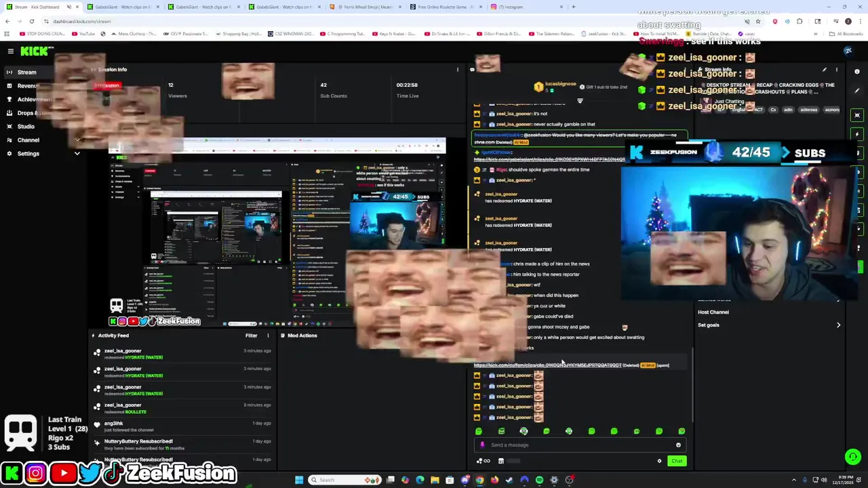This screenshot has width=868, height=488.
Task: Click the chat panel scrollbar
Action: pyautogui.click(x=692, y=386)
